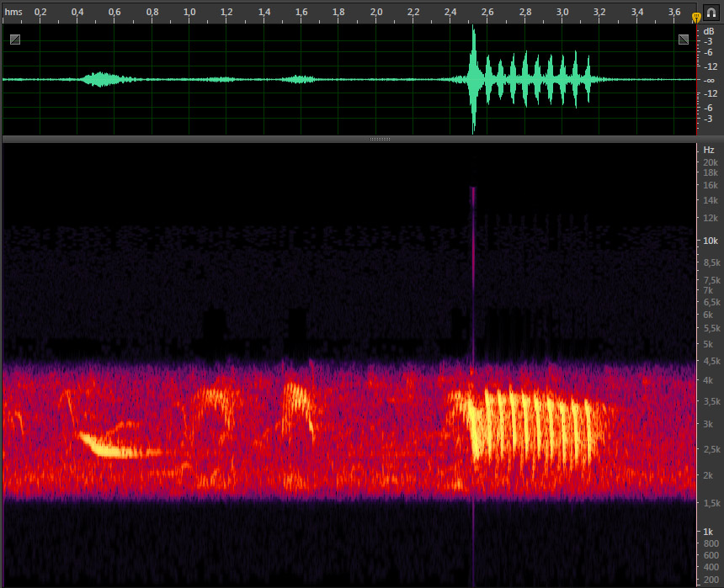Image resolution: width=724 pixels, height=588 pixels.
Task: Click the fade-in handle on the waveform
Action: [x=15, y=40]
